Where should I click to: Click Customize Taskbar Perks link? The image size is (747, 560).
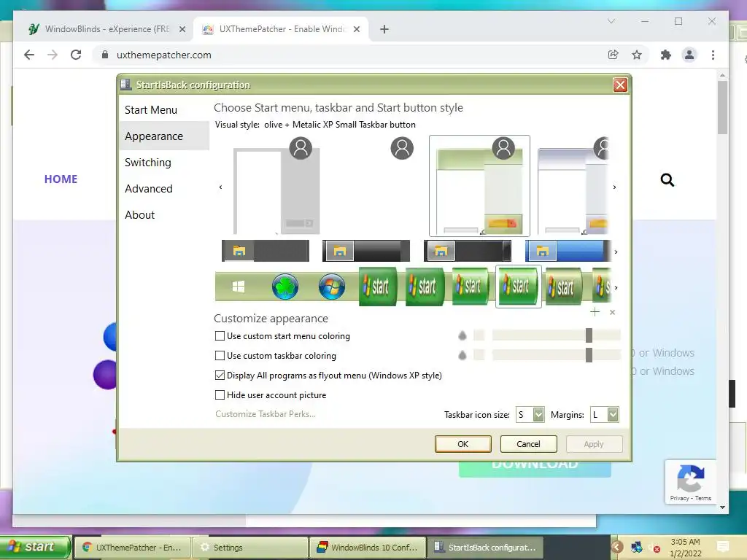pyautogui.click(x=266, y=414)
